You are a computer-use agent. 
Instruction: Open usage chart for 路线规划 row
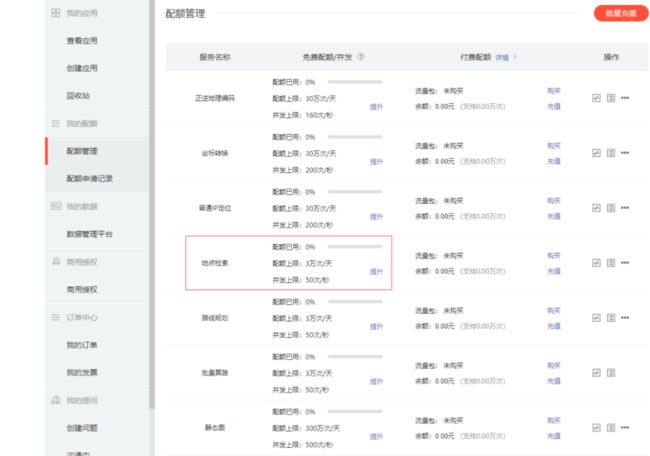(596, 318)
